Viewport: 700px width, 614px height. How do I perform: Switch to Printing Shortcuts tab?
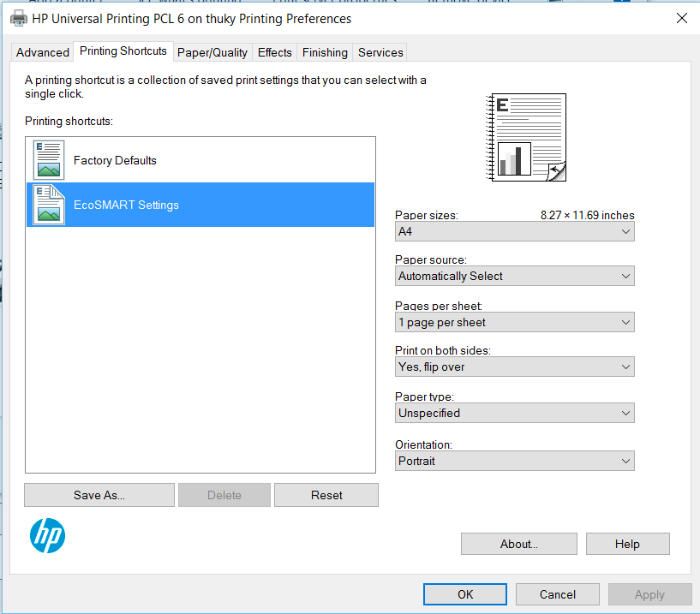coord(123,51)
